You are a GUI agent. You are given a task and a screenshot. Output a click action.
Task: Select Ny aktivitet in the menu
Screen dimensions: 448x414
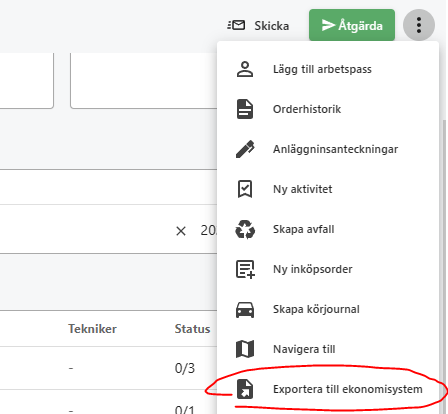[x=328, y=189]
